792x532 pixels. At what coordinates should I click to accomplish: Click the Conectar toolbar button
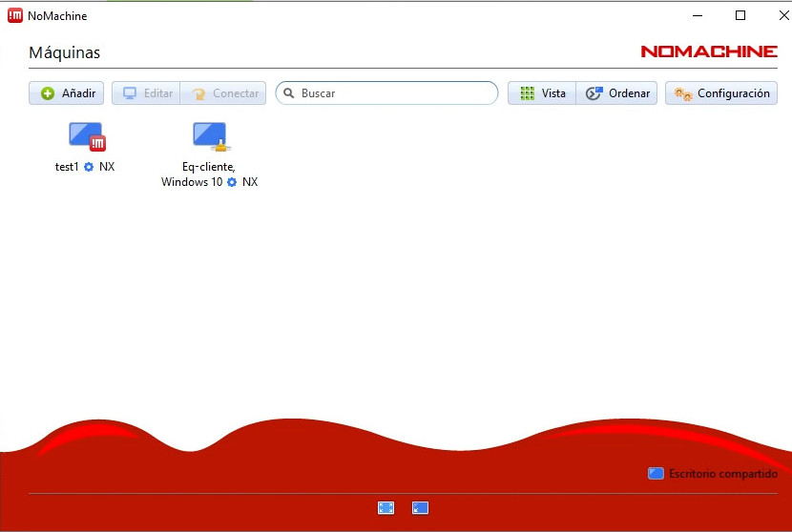(x=224, y=93)
